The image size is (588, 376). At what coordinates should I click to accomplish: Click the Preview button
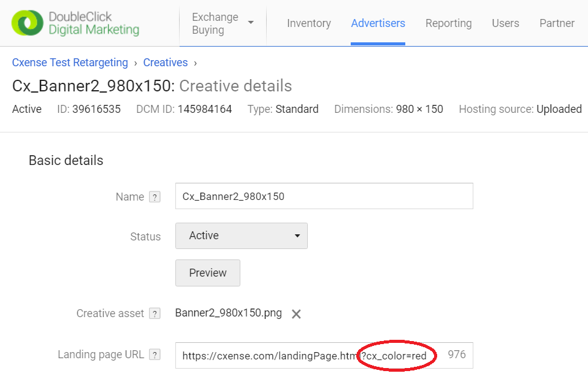coord(208,273)
